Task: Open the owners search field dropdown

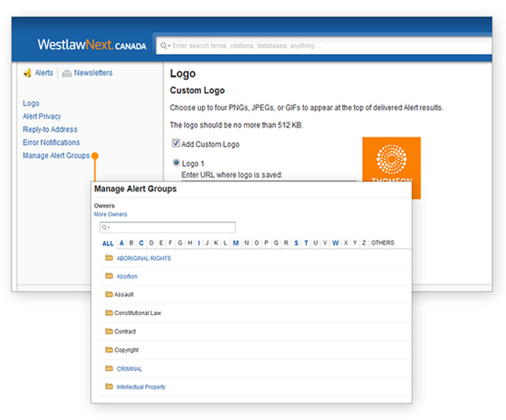Action: pyautogui.click(x=106, y=228)
